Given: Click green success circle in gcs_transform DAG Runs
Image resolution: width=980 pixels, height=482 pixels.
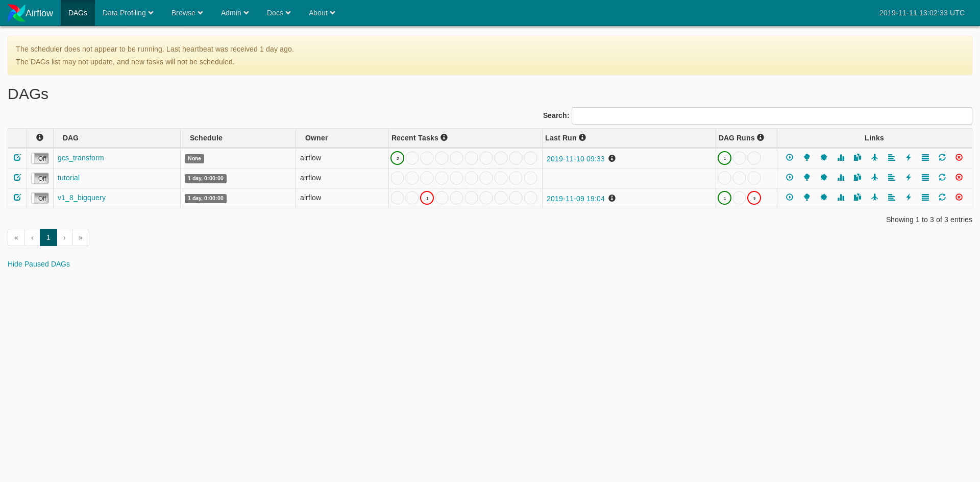Looking at the screenshot, I should (724, 158).
